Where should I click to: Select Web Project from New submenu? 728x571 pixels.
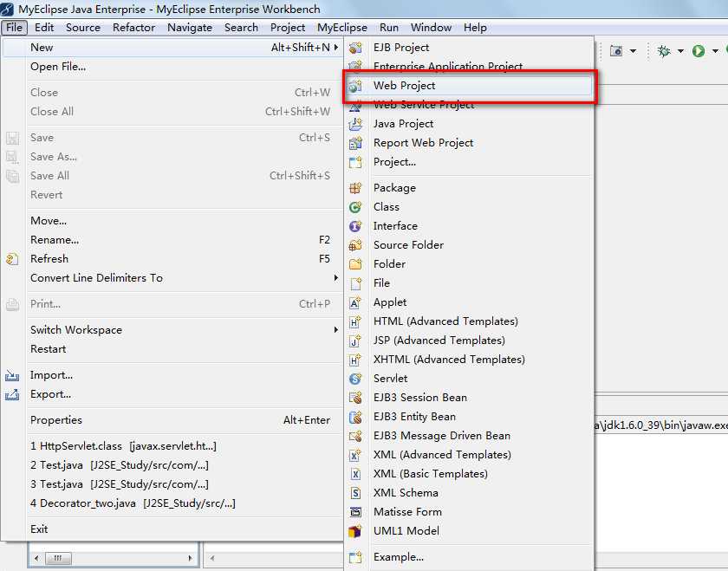point(469,86)
